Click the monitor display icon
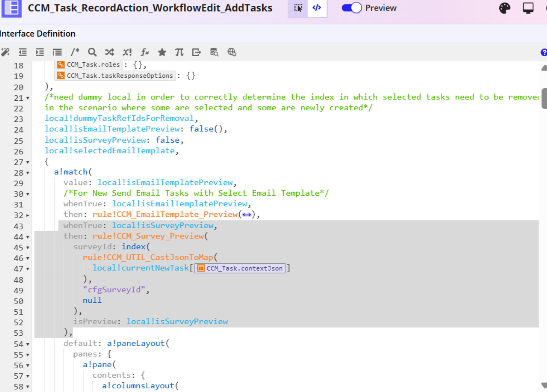This screenshot has height=392, width=547. (528, 8)
